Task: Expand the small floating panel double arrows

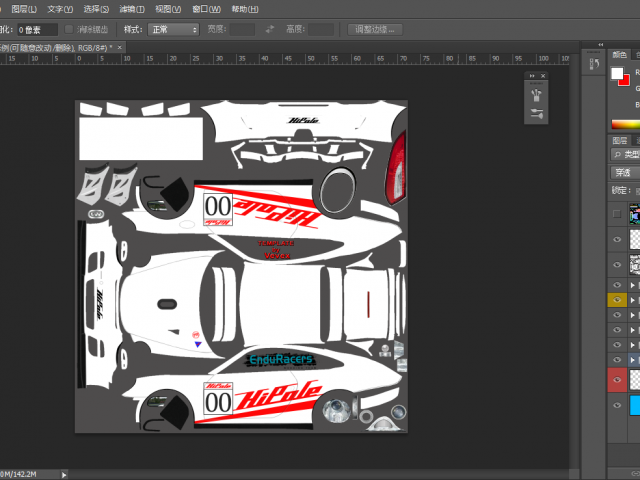Action: tap(532, 76)
